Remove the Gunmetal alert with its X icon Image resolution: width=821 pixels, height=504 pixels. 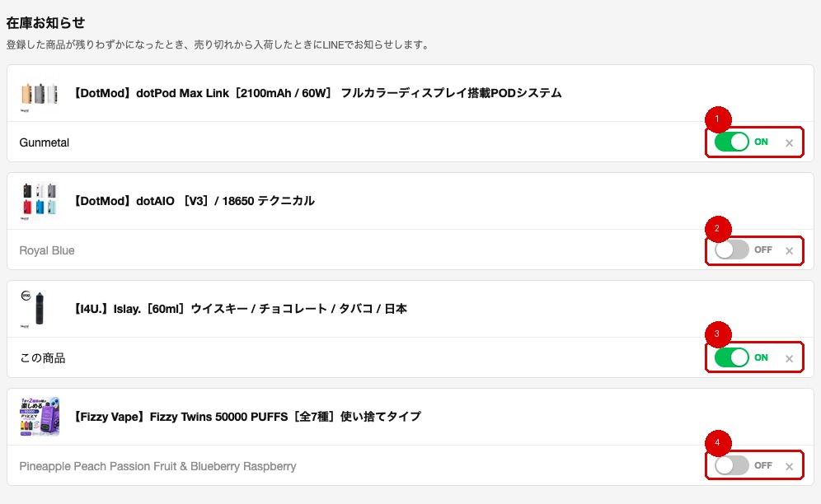click(x=789, y=142)
